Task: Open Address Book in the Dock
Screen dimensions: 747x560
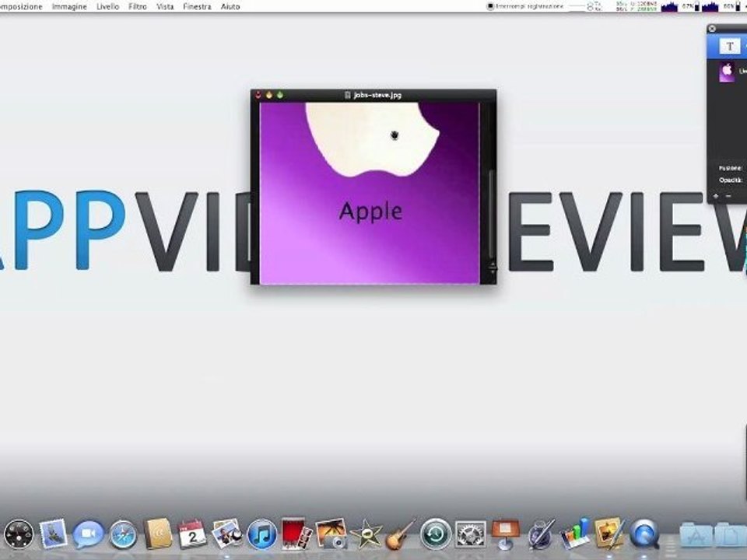Action: click(x=158, y=534)
